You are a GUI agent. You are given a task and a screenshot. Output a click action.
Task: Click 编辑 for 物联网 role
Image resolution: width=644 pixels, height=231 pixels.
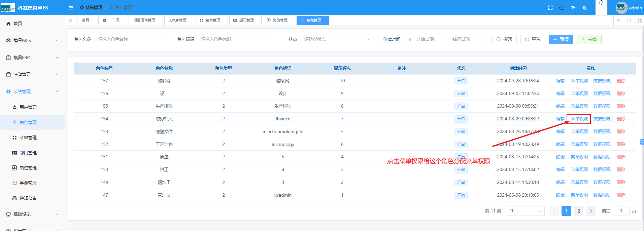(x=560, y=81)
